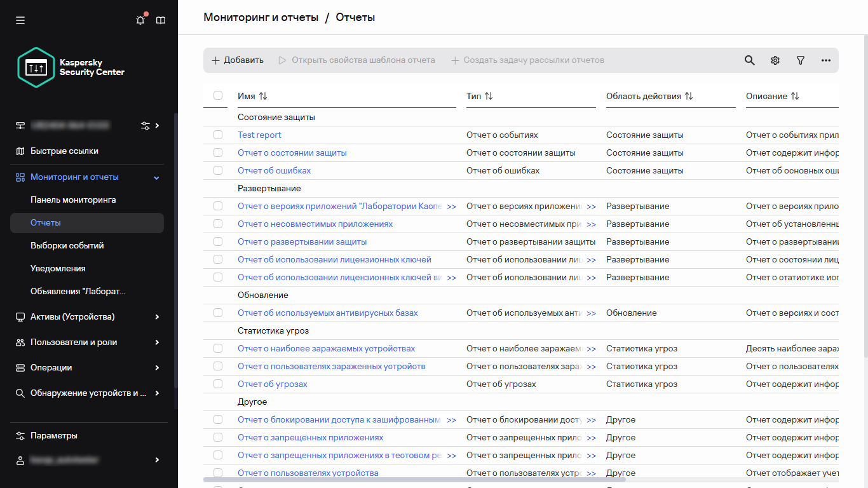Click the search magnifier icon in toolbar
The height and width of the screenshot is (488, 868).
tap(750, 60)
